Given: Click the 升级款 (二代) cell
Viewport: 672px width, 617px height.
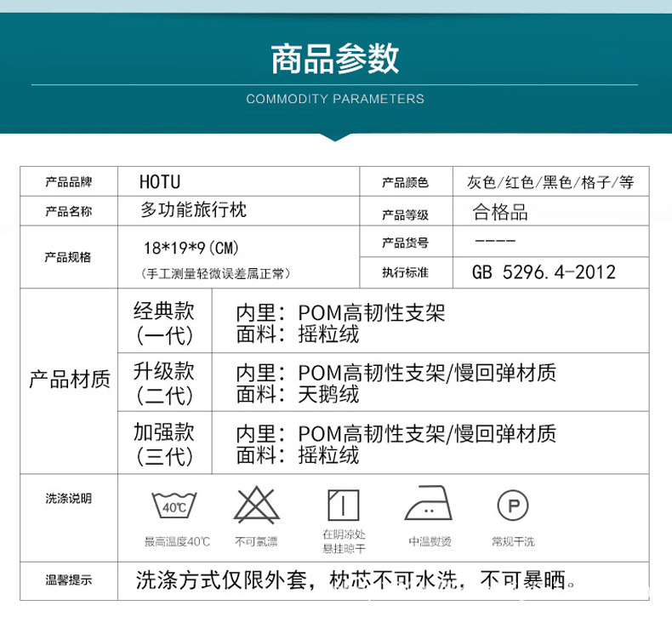Looking at the screenshot, I should (x=164, y=382).
